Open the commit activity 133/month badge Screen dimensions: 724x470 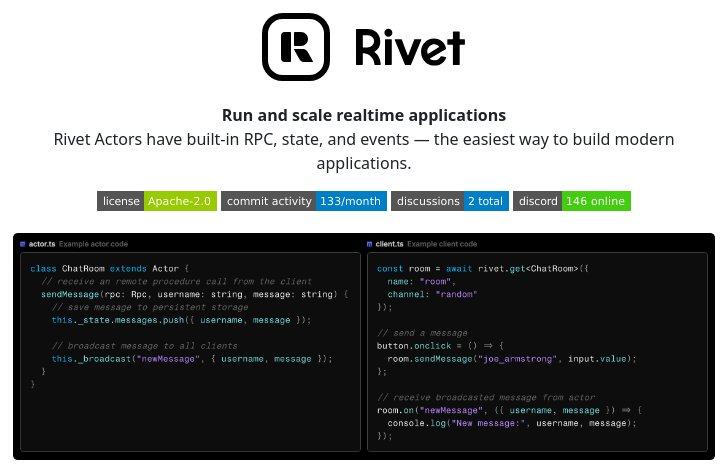(304, 201)
